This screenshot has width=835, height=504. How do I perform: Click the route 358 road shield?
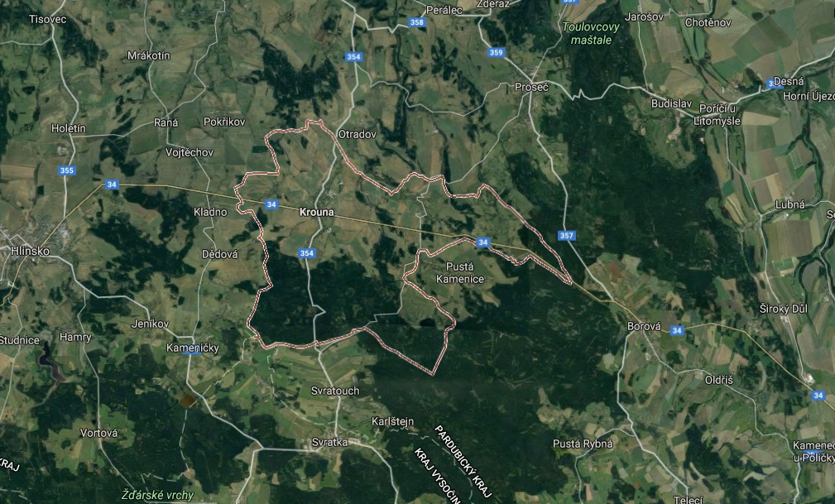(417, 22)
